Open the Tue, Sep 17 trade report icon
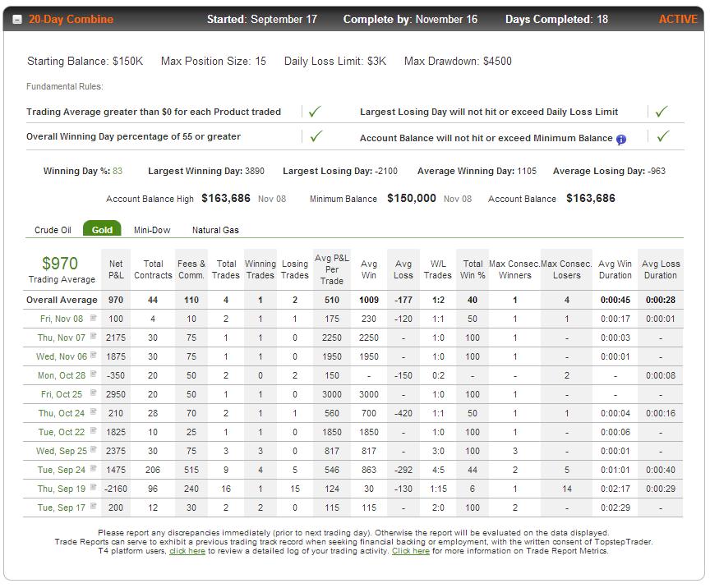This screenshot has height=588, width=710. (x=93, y=506)
